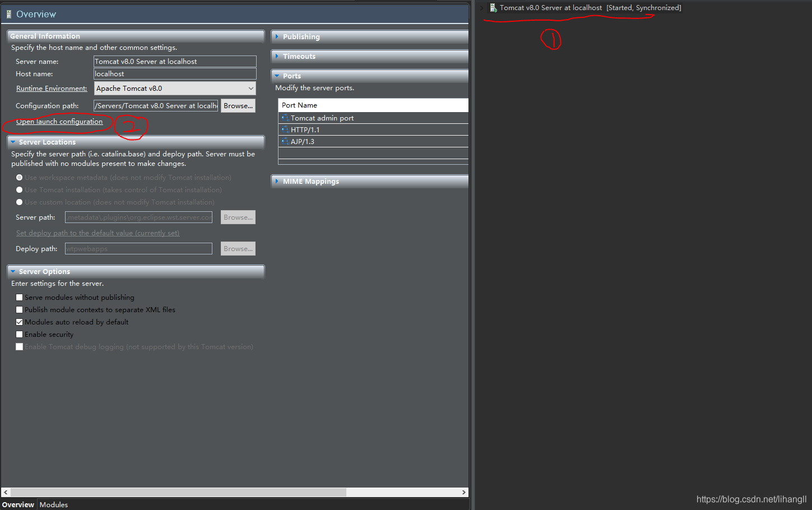Switch to the Overview tab

[18, 504]
